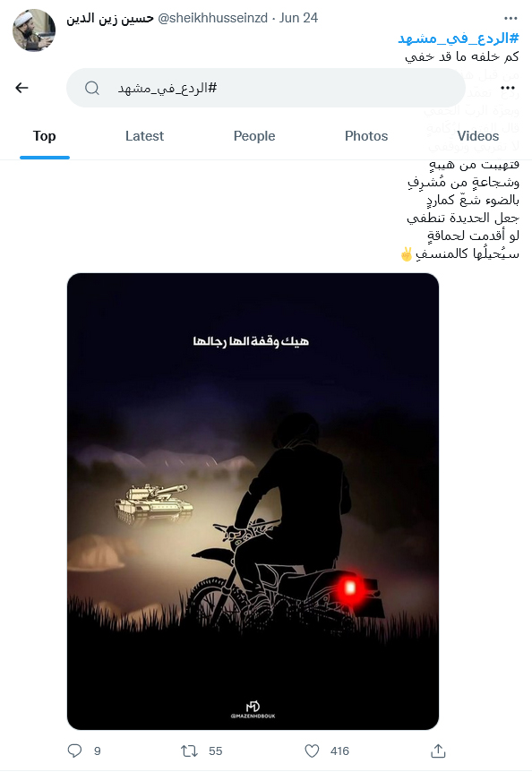Click the author's display name حسين زين الدين
Screen dimensions: 532x772
(x=110, y=18)
